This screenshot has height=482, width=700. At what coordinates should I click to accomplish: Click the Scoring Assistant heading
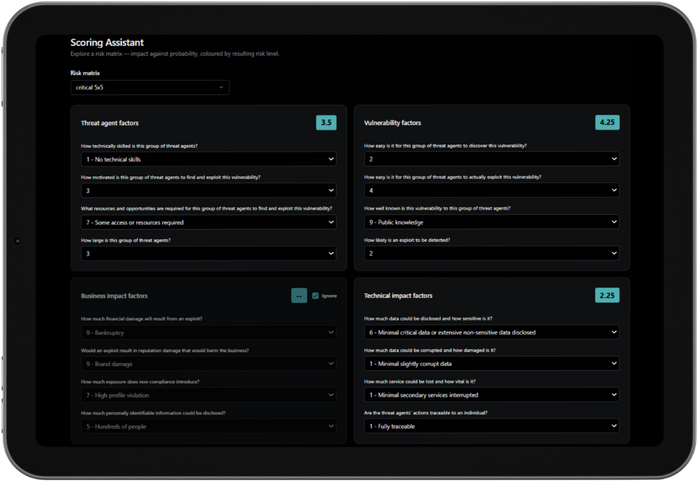click(107, 42)
